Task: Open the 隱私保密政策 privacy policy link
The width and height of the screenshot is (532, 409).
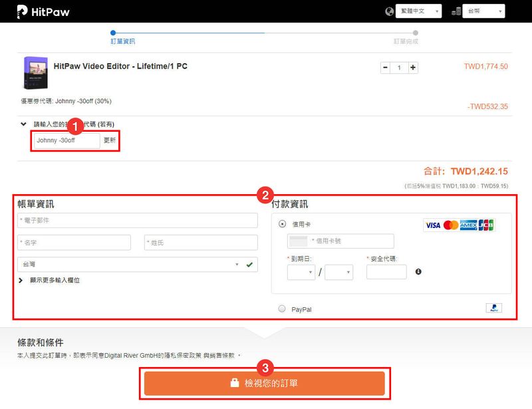Action: (x=182, y=355)
